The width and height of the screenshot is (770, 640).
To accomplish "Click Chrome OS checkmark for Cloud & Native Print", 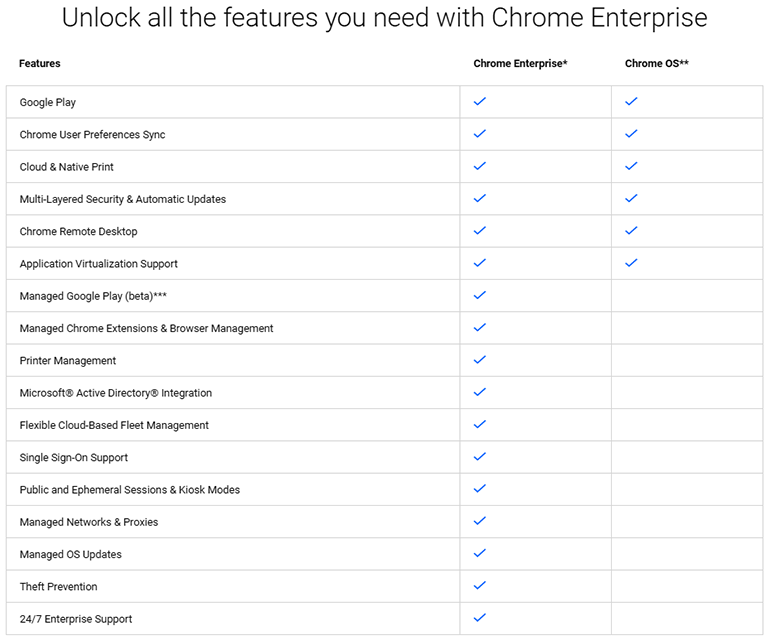I will point(631,166).
